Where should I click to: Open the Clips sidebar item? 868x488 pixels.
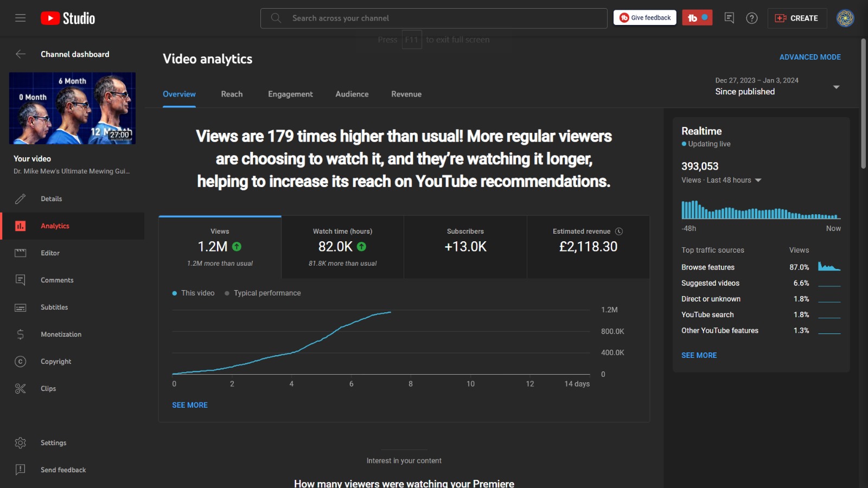pos(72,389)
